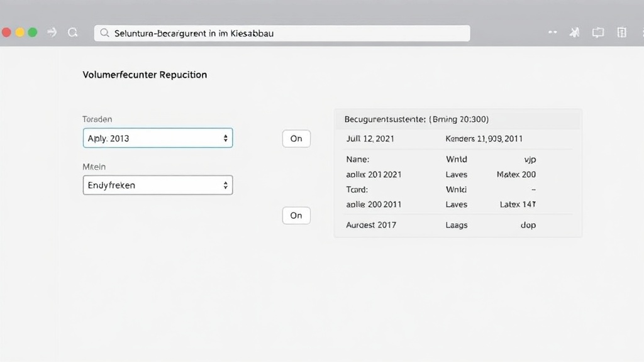
Task: Open the Aply. 2013 dropdown
Action: coord(158,138)
